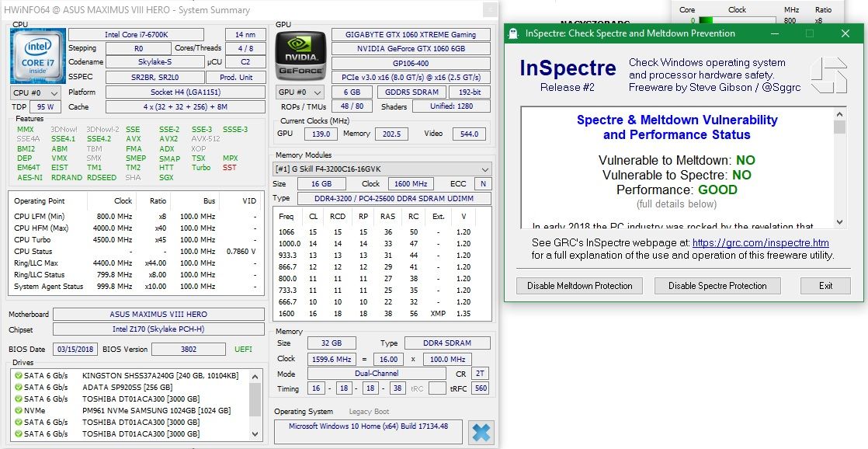868x449 pixels.
Task: Select the CPU LFM (Min) row
Action: pos(136,217)
